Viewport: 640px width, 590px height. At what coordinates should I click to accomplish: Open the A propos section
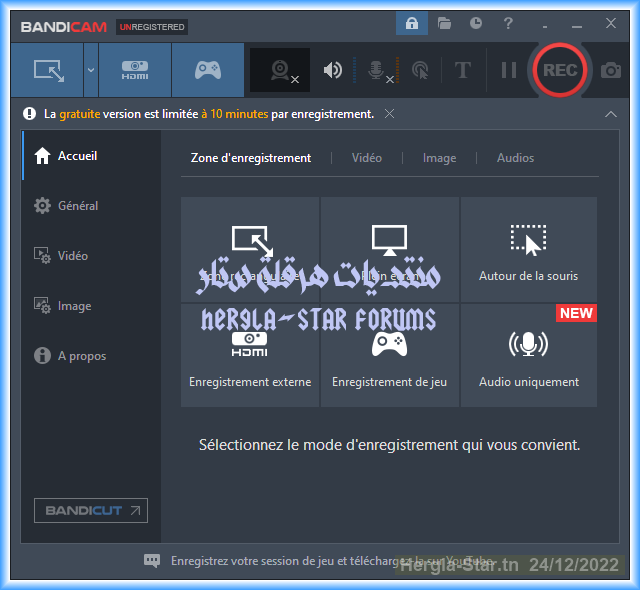[x=91, y=356]
